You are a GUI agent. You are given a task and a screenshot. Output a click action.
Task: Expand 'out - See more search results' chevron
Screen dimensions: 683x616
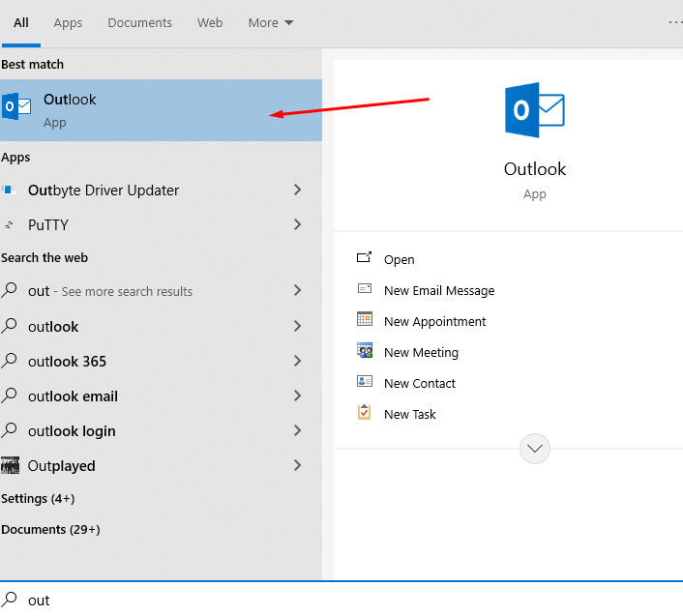pos(298,290)
